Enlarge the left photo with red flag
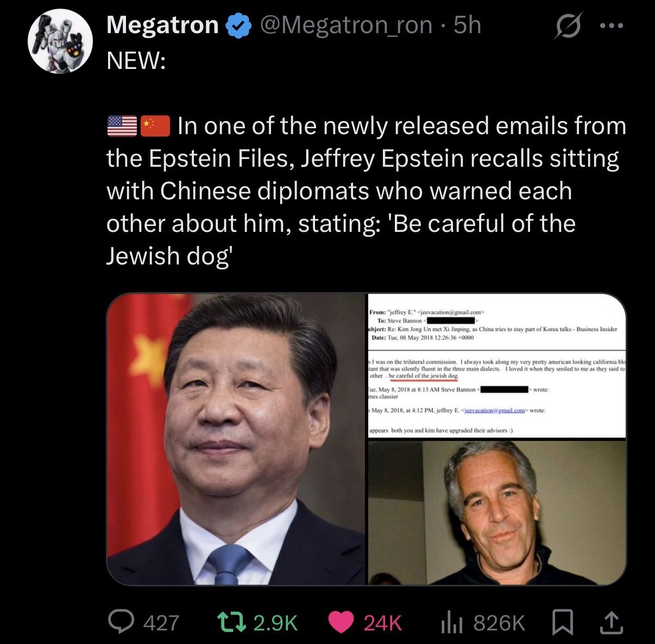This screenshot has height=644, width=655. pyautogui.click(x=236, y=439)
